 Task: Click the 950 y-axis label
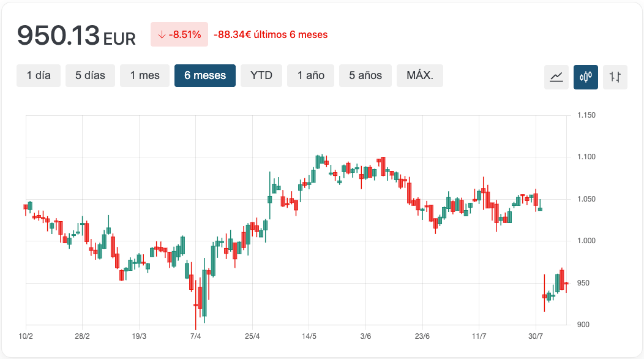[x=583, y=283]
